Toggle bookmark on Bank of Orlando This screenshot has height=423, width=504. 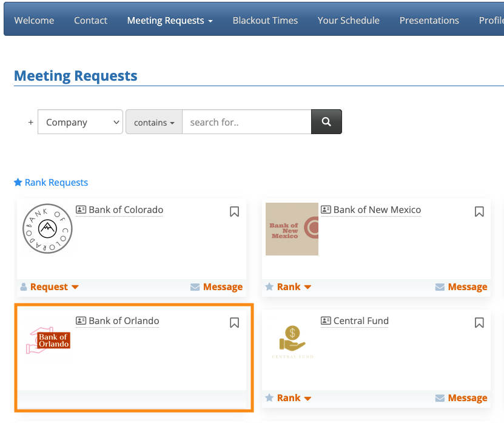[235, 322]
